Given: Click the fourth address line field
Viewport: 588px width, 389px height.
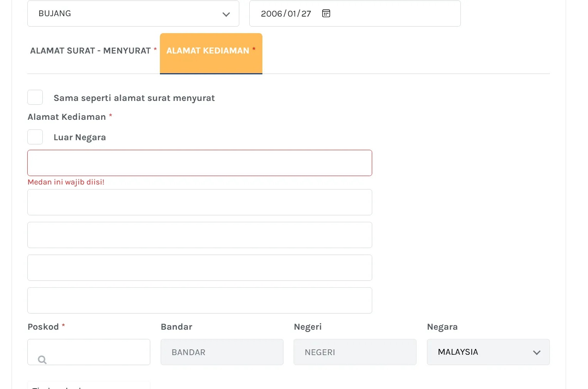Looking at the screenshot, I should pyautogui.click(x=200, y=268).
